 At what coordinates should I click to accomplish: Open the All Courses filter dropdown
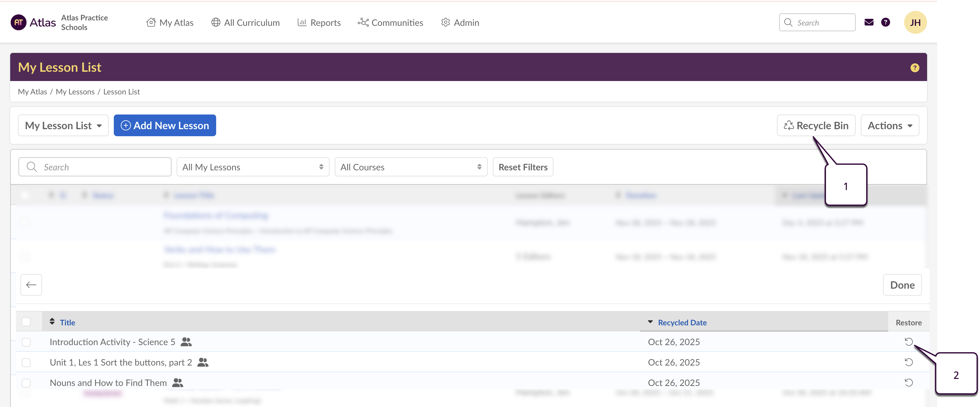(x=411, y=167)
